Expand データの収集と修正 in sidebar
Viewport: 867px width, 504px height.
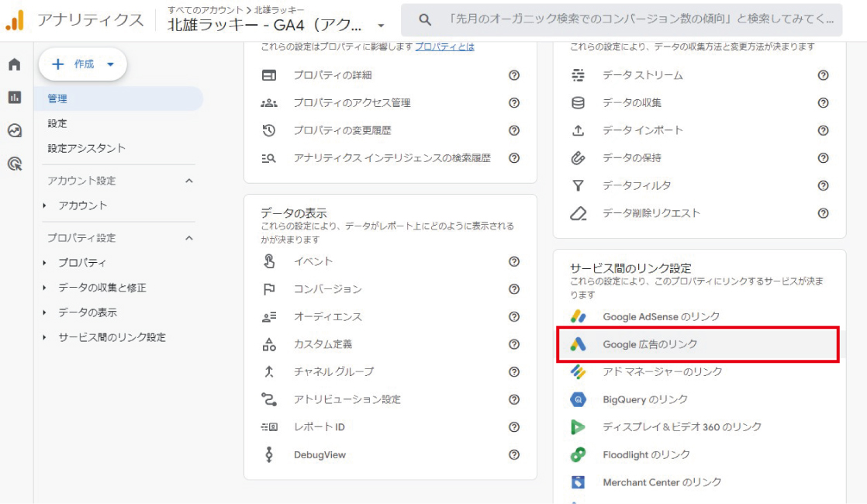[x=44, y=288]
